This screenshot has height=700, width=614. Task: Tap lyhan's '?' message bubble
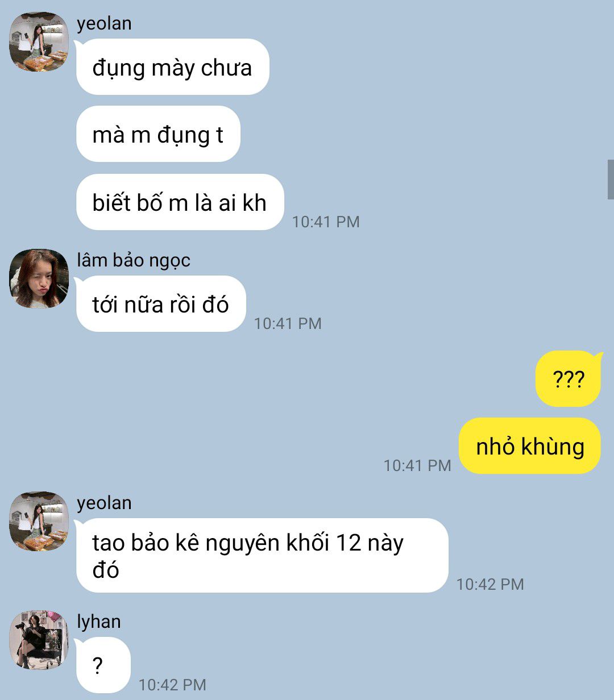click(x=103, y=665)
